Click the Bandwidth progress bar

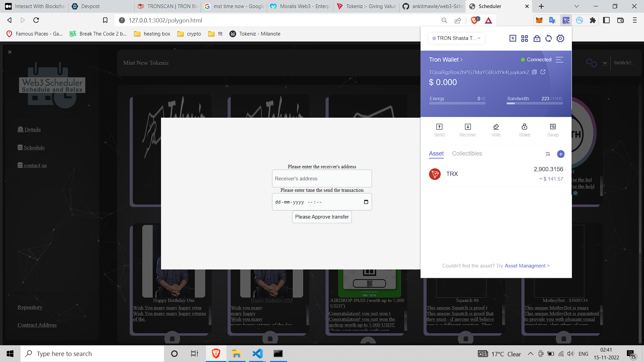(x=535, y=103)
